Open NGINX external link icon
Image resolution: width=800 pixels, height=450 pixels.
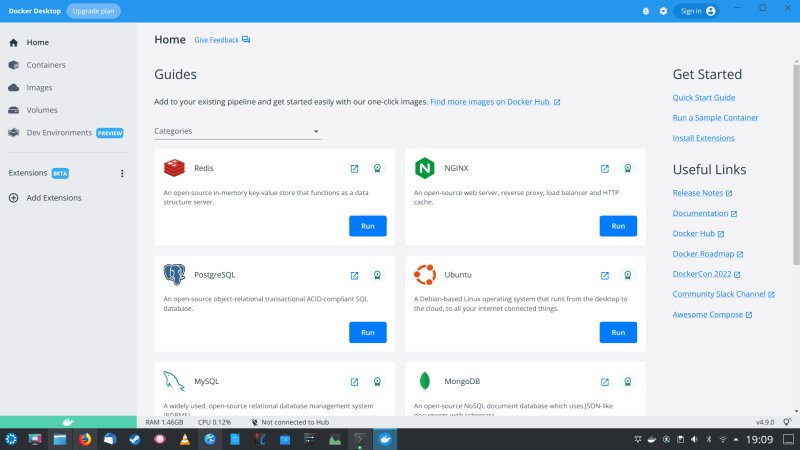605,168
